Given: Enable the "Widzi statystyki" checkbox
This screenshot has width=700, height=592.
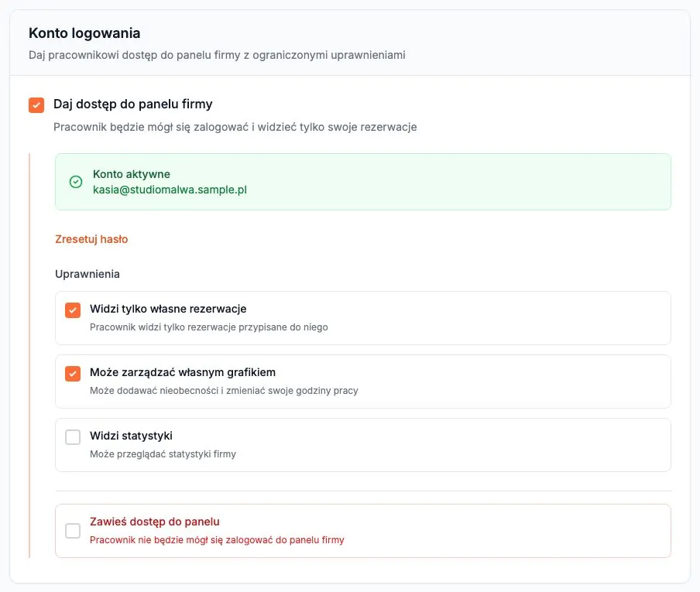Looking at the screenshot, I should pos(73,436).
